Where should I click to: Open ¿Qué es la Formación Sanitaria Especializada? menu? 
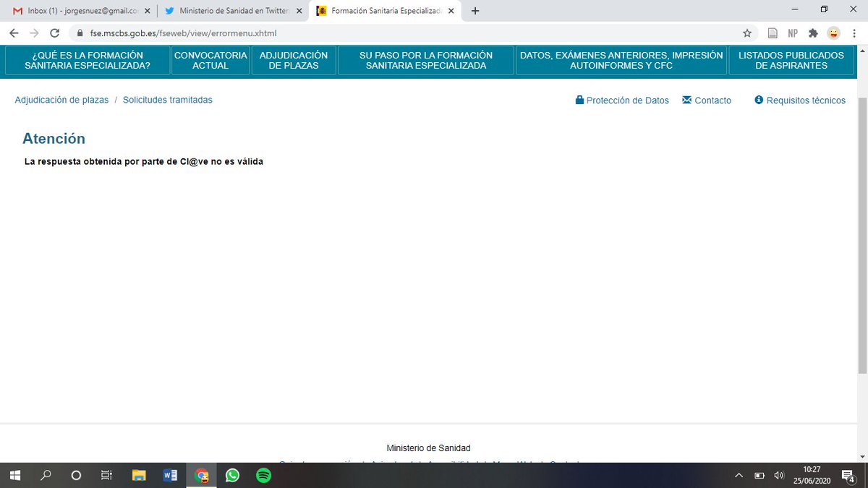point(88,60)
